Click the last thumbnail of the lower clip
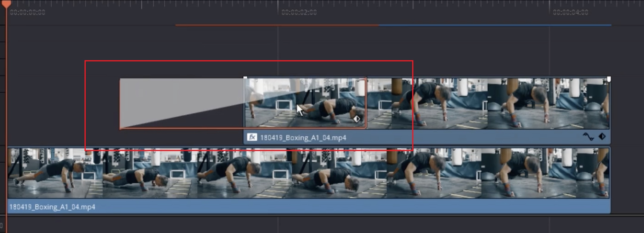The width and height of the screenshot is (644, 233). point(545,173)
